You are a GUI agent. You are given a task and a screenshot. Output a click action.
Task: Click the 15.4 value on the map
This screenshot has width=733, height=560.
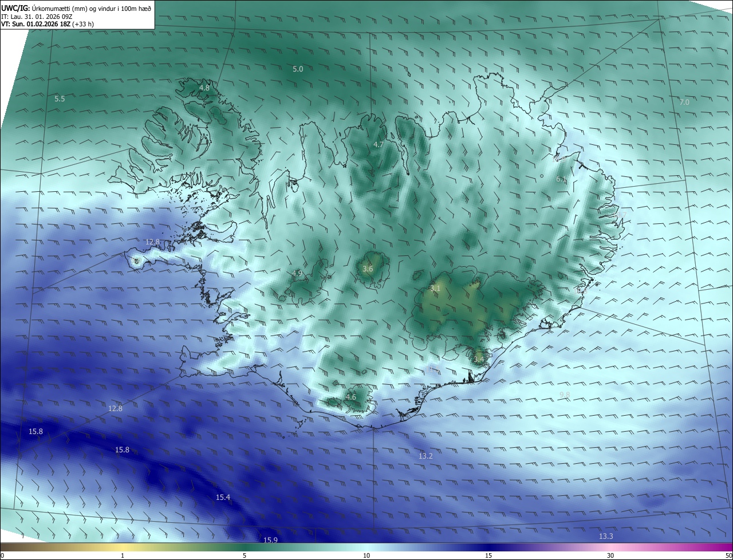pyautogui.click(x=223, y=498)
